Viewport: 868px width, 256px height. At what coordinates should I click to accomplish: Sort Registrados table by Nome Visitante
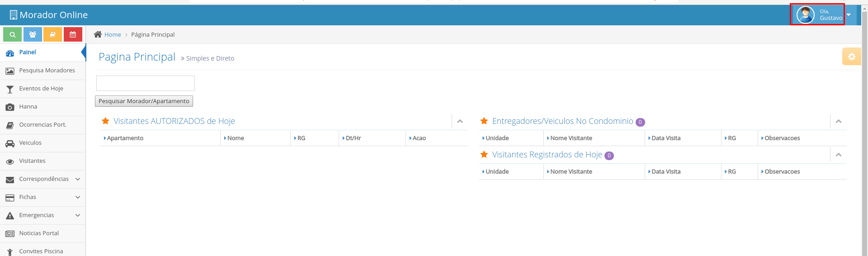pos(594,171)
